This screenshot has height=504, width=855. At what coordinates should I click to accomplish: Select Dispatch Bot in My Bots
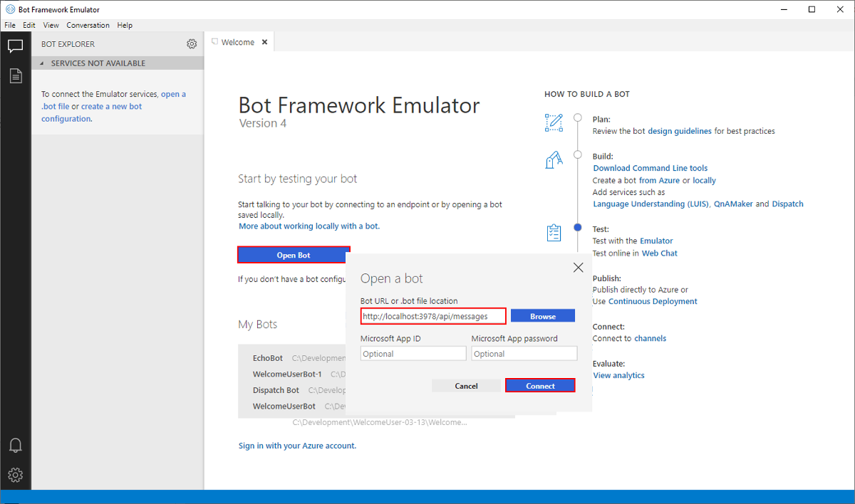276,390
